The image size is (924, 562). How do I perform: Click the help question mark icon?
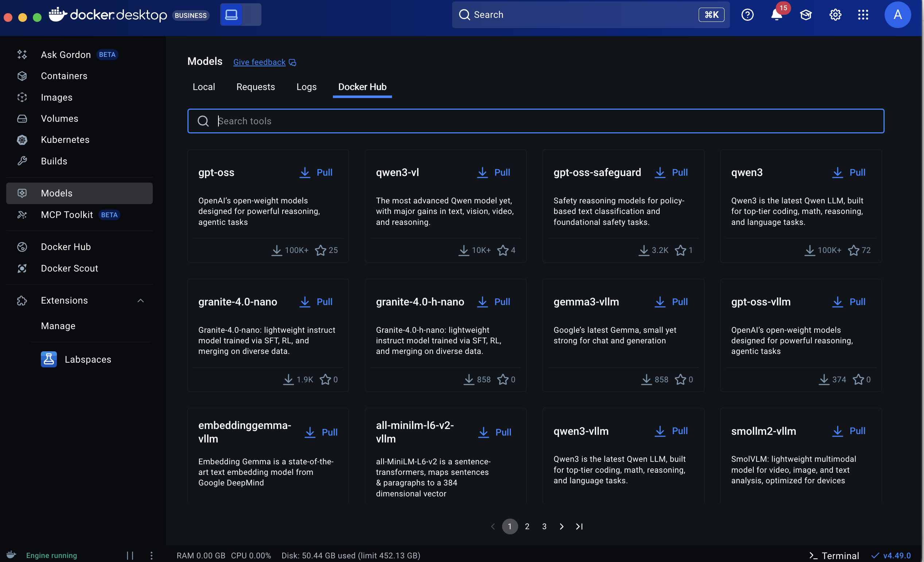point(747,15)
